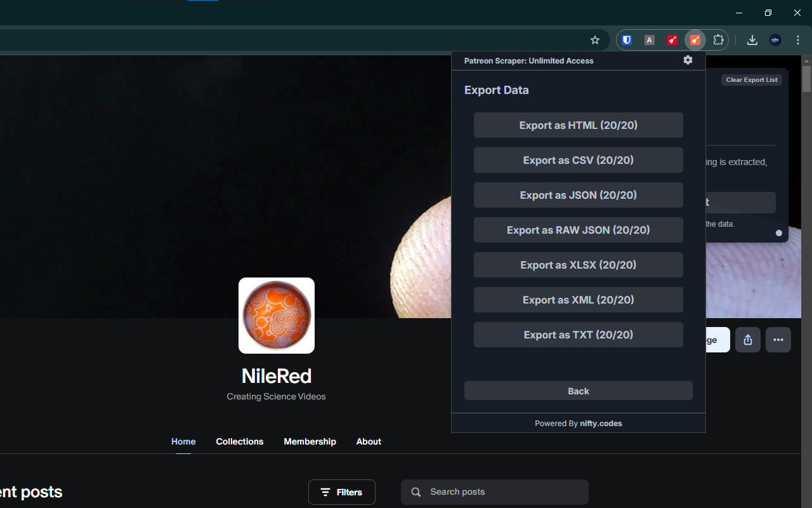Click the nifty circular icon in the toolbar
The image size is (812, 508).
(775, 39)
